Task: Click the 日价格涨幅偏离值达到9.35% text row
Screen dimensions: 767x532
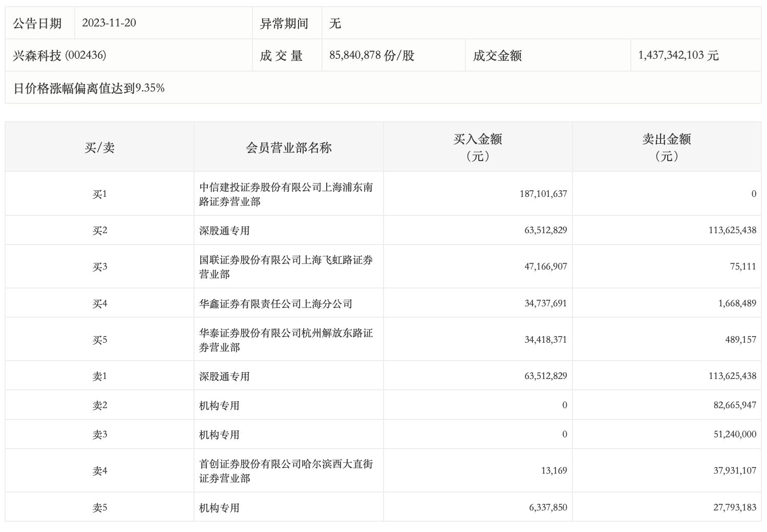Action: (x=89, y=88)
